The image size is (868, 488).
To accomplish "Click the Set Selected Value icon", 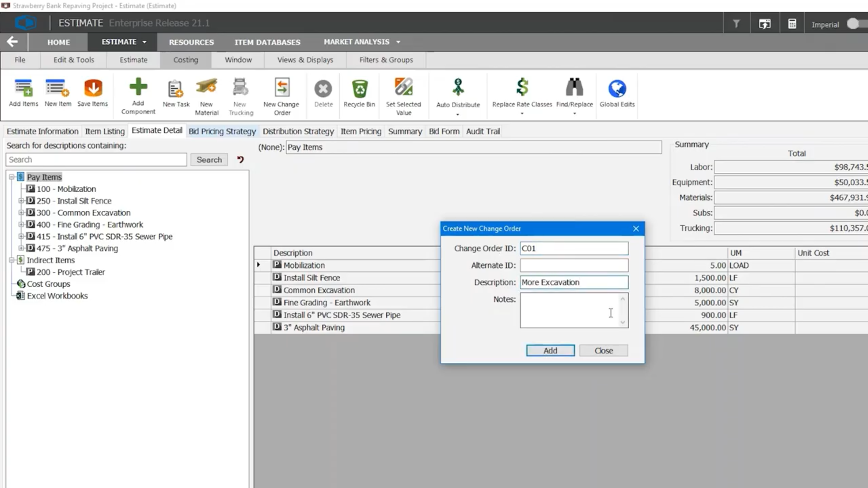I will click(403, 87).
